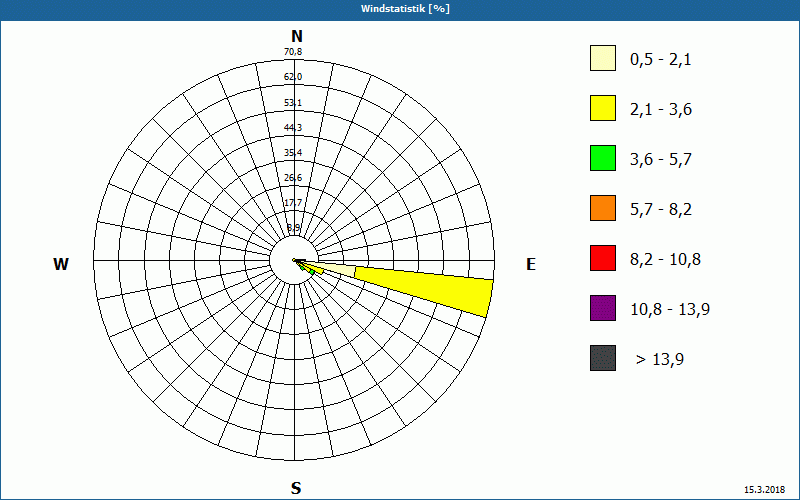The height and width of the screenshot is (500, 800).
Task: Click the 17,7 radial axis value
Action: [x=293, y=203]
